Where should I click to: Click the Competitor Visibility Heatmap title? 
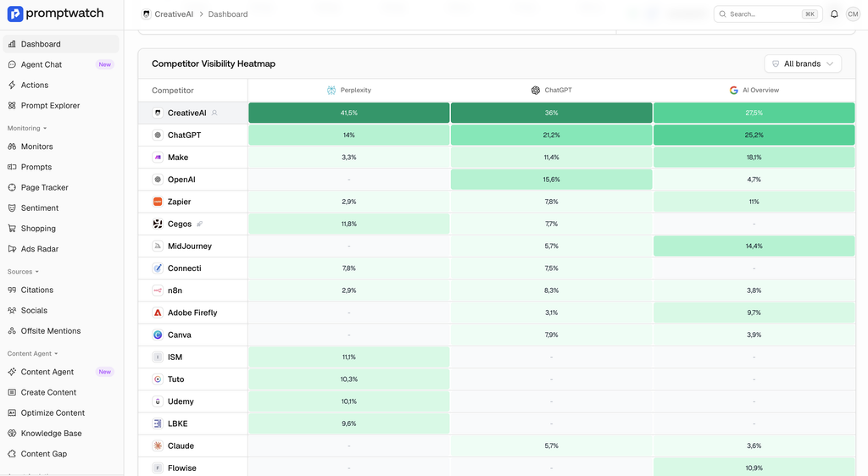tap(214, 64)
